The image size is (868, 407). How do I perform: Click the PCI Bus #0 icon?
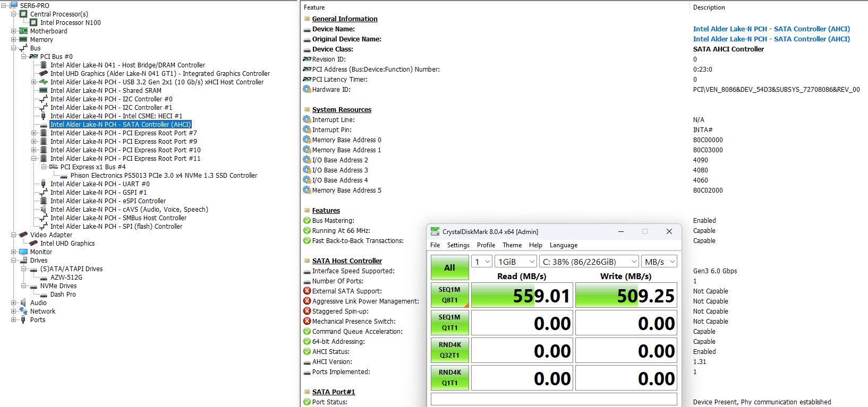[x=33, y=56]
